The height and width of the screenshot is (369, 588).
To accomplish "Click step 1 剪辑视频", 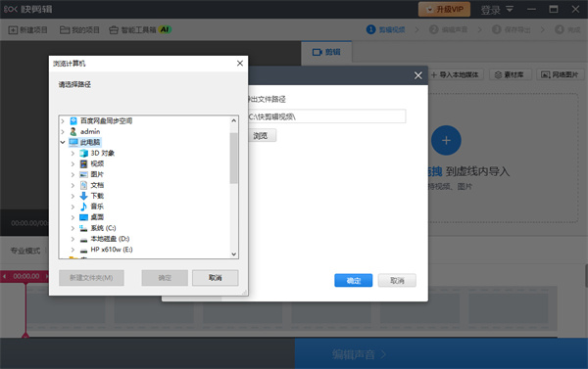I will [386, 29].
